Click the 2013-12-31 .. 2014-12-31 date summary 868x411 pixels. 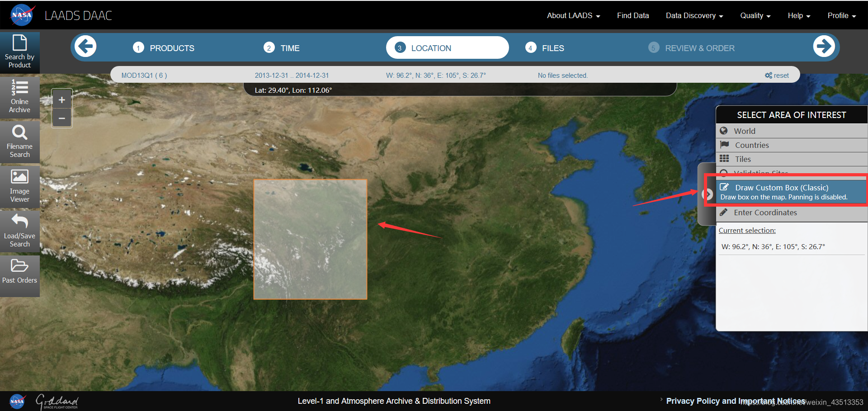pyautogui.click(x=292, y=76)
